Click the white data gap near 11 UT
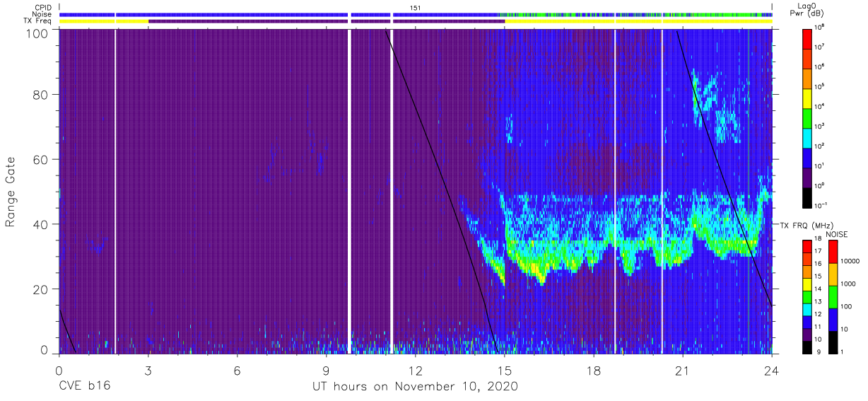The height and width of the screenshot is (401, 868). (x=392, y=192)
